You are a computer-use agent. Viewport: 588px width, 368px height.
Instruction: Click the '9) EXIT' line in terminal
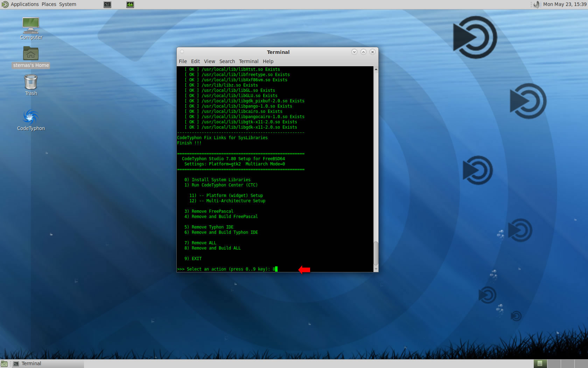193,259
